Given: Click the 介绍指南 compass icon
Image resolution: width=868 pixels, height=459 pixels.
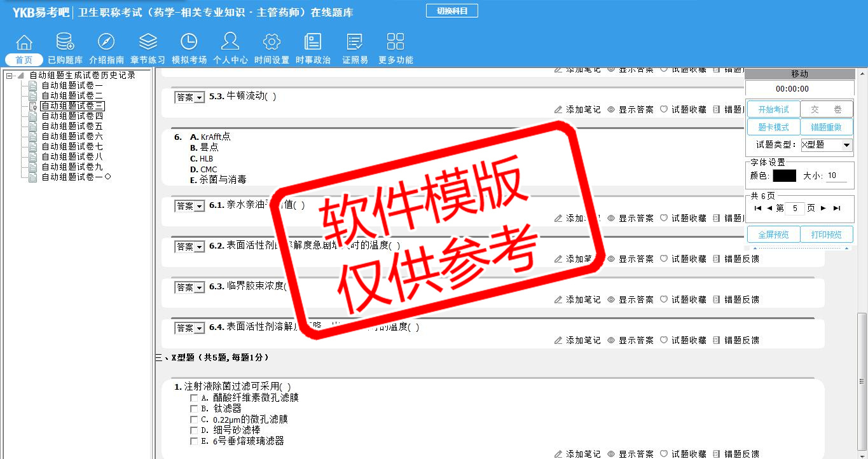Looking at the screenshot, I should tap(106, 43).
